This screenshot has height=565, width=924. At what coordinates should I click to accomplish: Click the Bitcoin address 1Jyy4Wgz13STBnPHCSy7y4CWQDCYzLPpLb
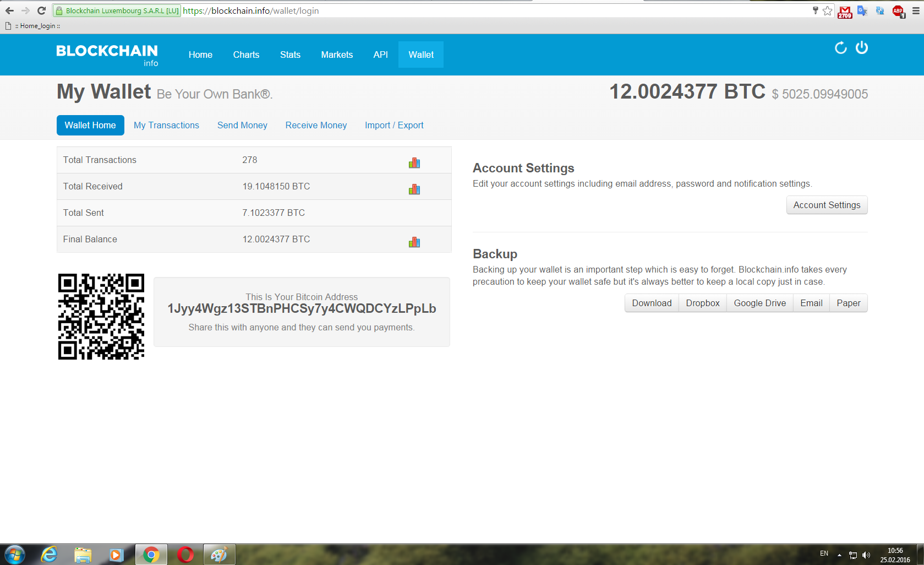click(302, 308)
